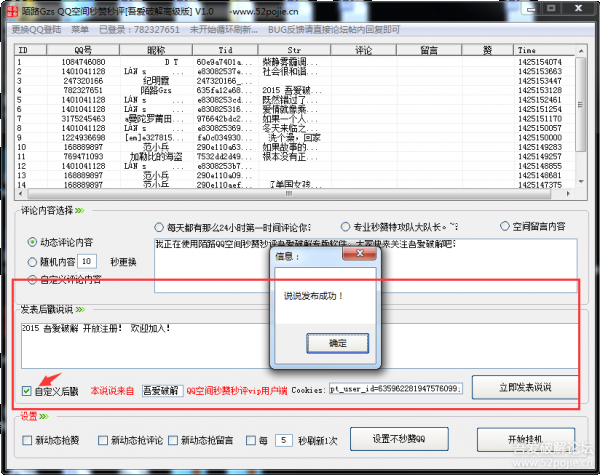
Task: Click the horizontal scrollbar left arrow
Action: [x=20, y=194]
